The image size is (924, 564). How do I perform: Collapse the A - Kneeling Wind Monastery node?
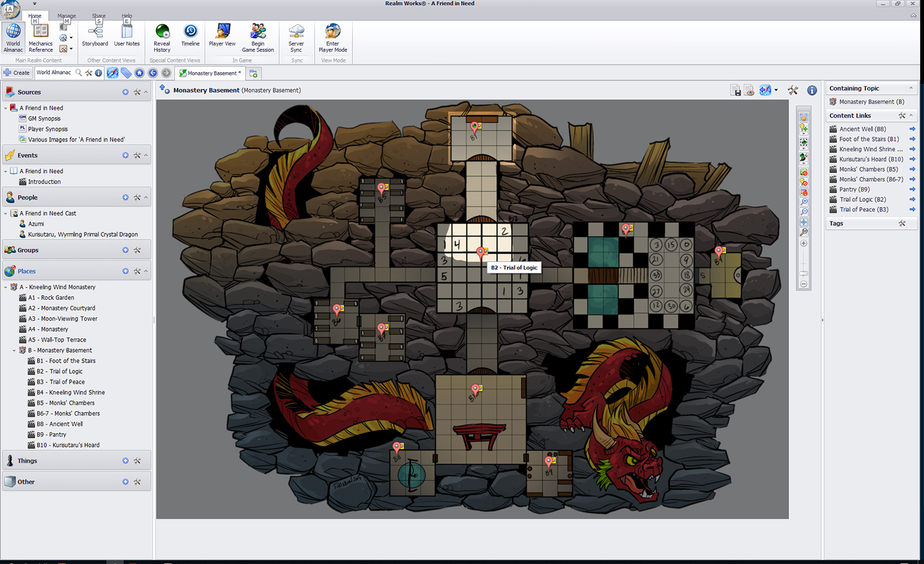(6, 288)
